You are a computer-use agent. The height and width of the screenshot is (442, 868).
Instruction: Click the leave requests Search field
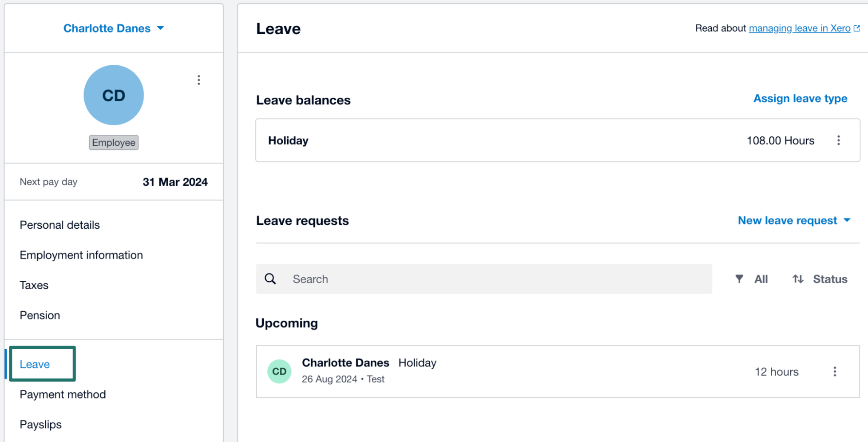pos(484,279)
